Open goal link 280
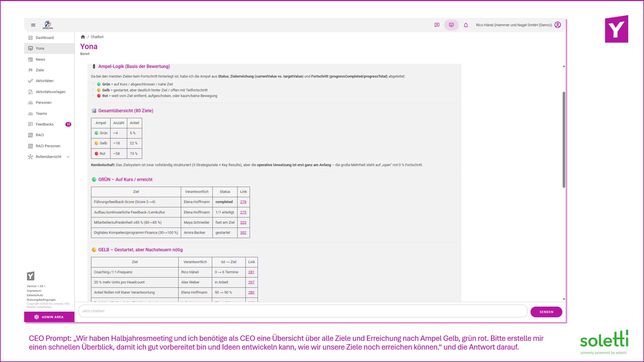 (251, 293)
